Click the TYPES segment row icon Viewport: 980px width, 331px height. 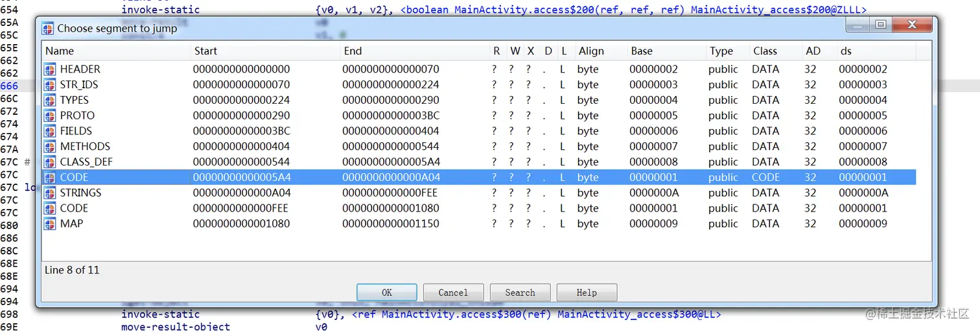pyautogui.click(x=50, y=100)
